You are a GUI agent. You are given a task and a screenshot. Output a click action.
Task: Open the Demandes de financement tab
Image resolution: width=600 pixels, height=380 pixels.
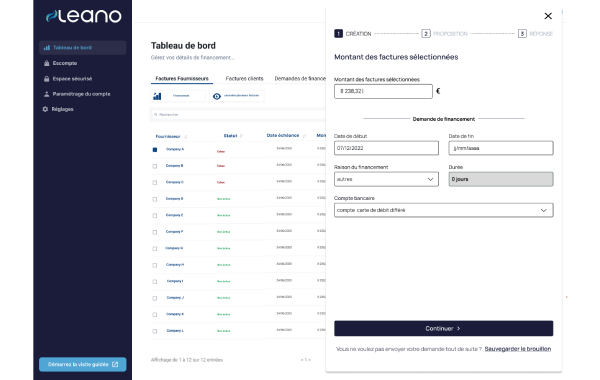(300, 79)
